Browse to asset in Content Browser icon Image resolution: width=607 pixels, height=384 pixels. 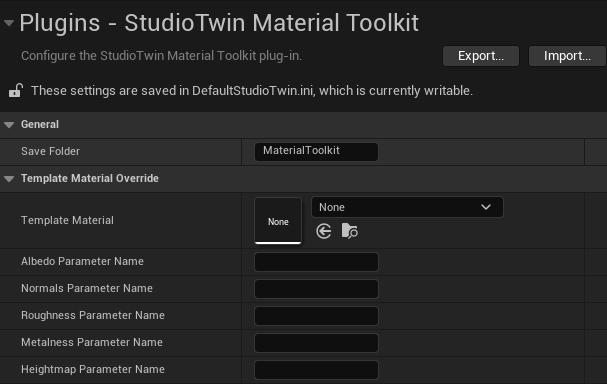(350, 231)
